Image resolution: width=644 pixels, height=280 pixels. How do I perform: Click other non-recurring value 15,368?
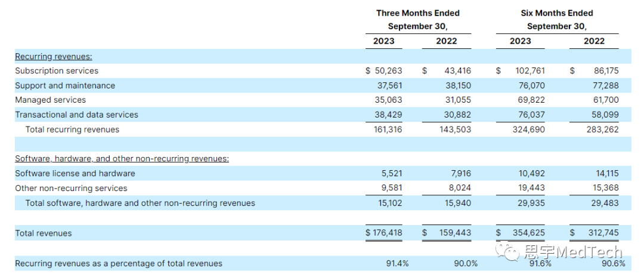click(x=605, y=188)
